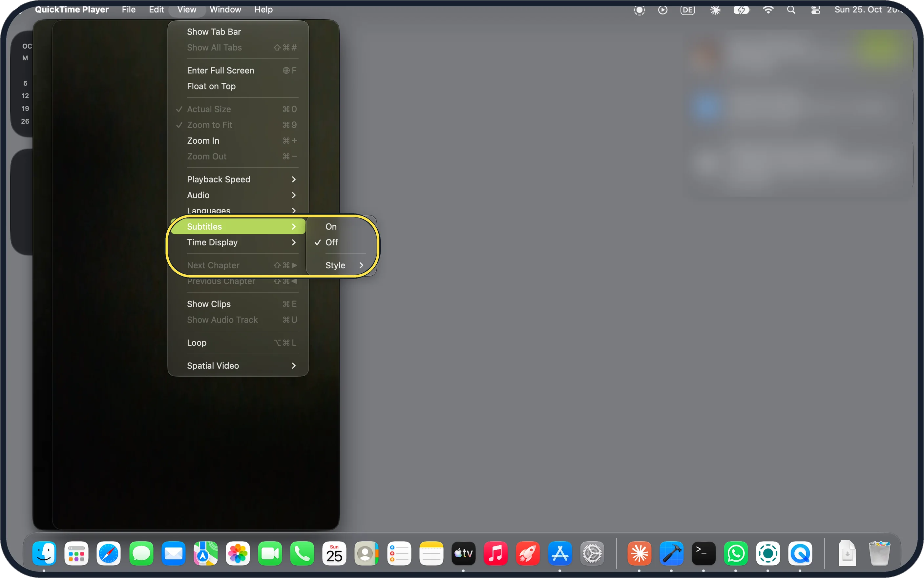Expand Playback Speed submenu

tap(238, 179)
